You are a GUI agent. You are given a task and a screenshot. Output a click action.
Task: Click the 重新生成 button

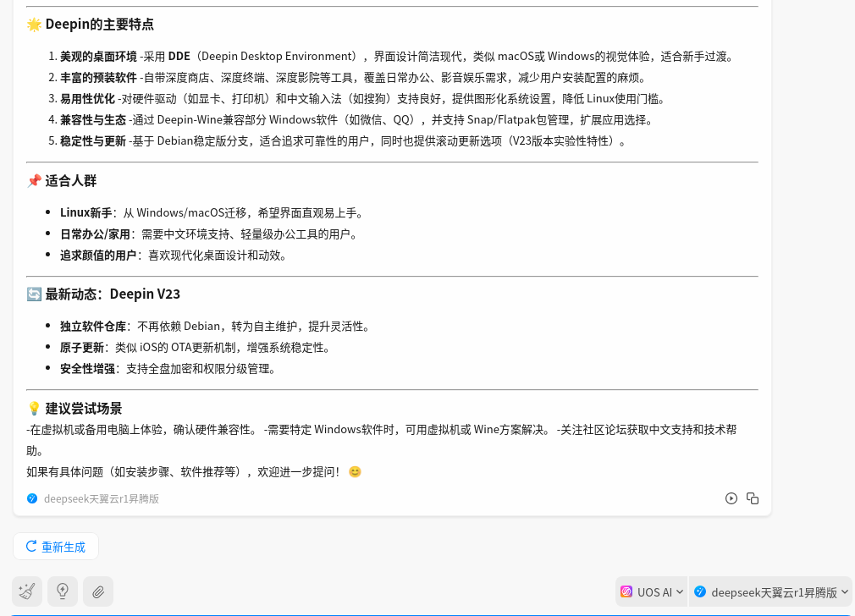pyautogui.click(x=56, y=547)
